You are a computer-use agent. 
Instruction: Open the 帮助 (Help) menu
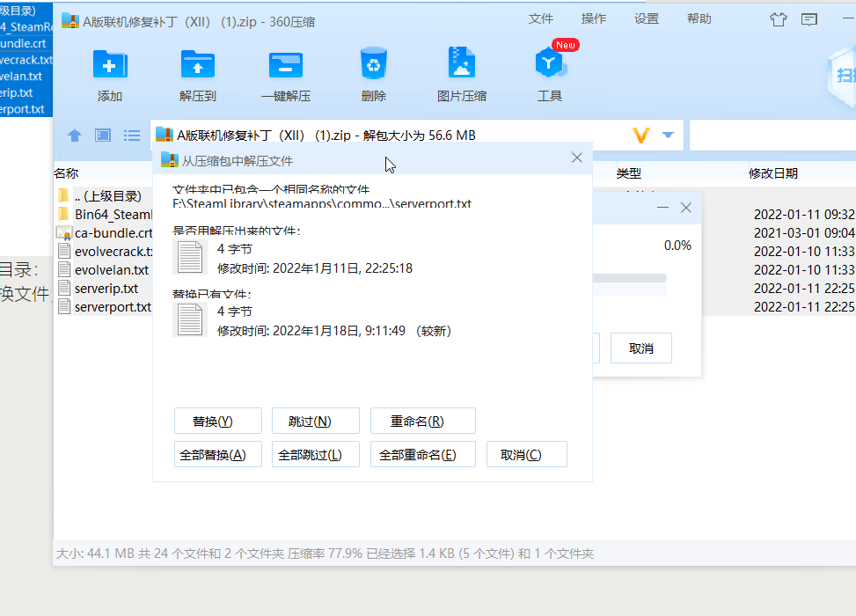tap(699, 18)
